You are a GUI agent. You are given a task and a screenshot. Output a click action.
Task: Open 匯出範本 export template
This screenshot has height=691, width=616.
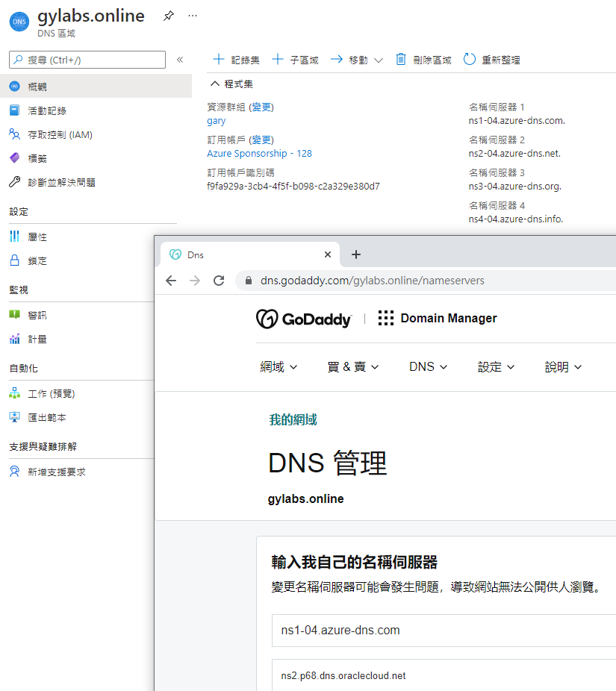coord(47,417)
